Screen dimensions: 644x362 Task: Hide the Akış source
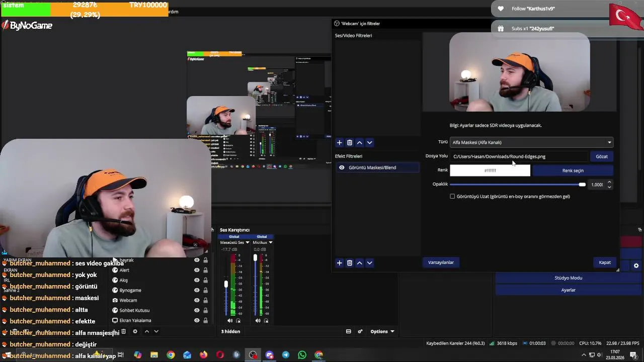point(197,280)
